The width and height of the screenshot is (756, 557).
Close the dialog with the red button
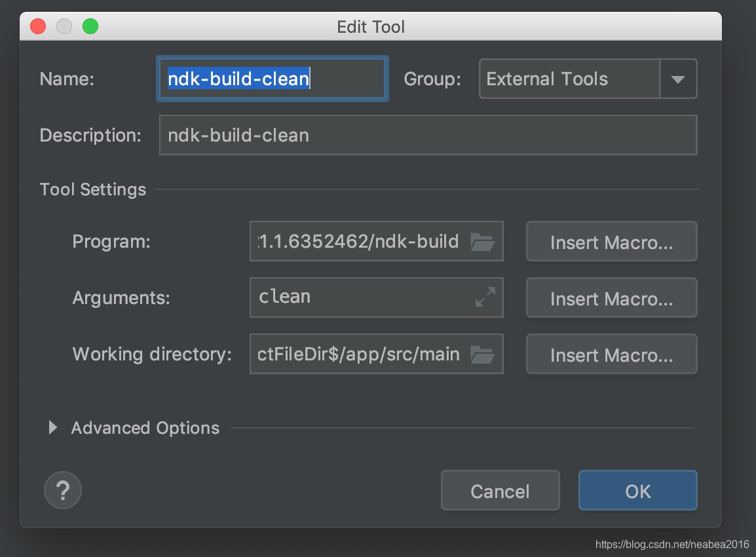[x=38, y=27]
